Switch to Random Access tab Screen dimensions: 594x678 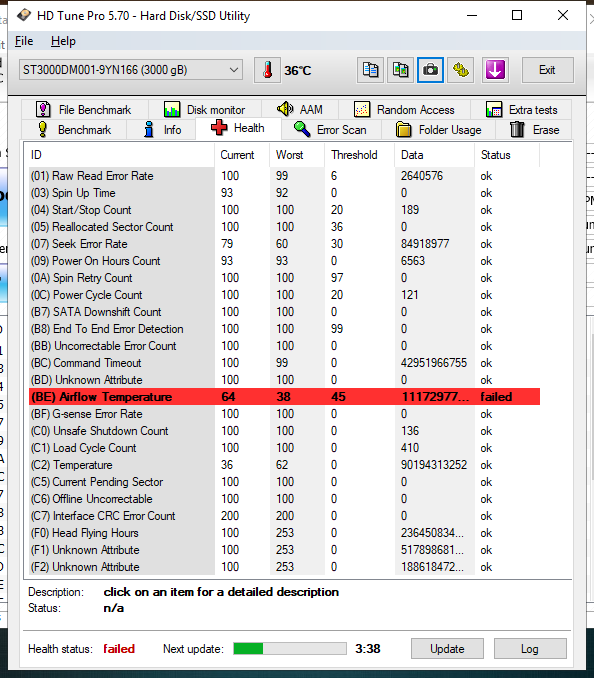pos(404,110)
